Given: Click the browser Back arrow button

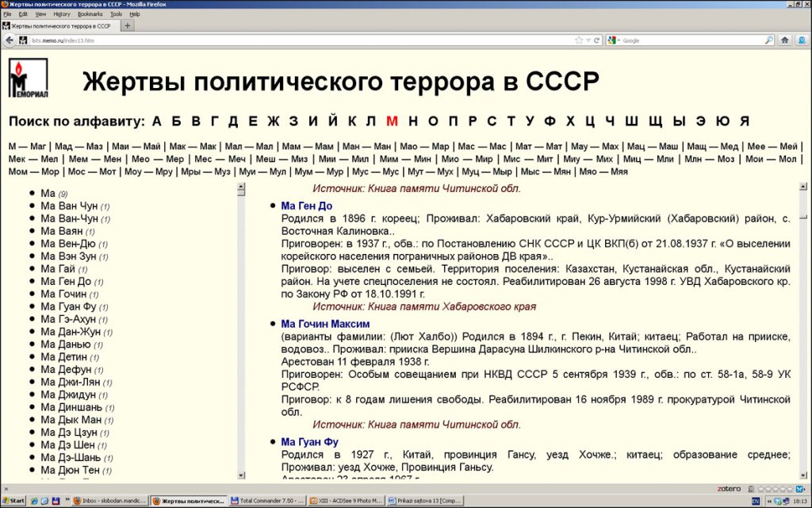Looking at the screenshot, I should coord(10,40).
